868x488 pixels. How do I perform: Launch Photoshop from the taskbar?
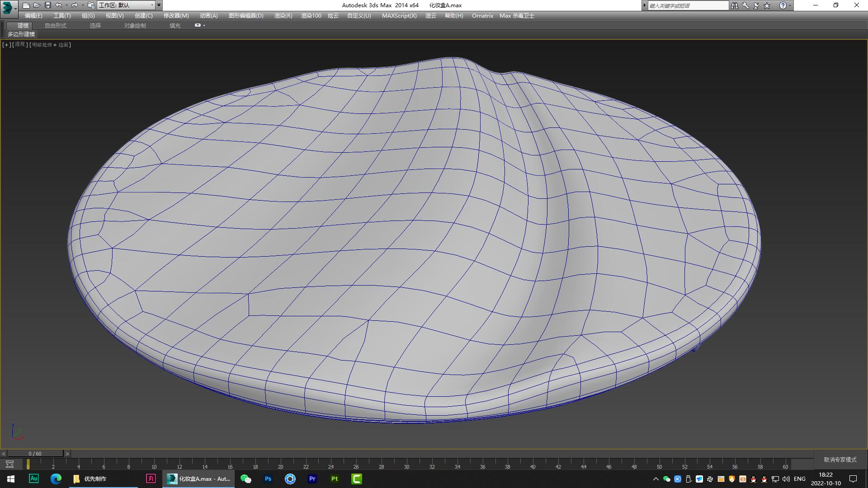pos(268,479)
